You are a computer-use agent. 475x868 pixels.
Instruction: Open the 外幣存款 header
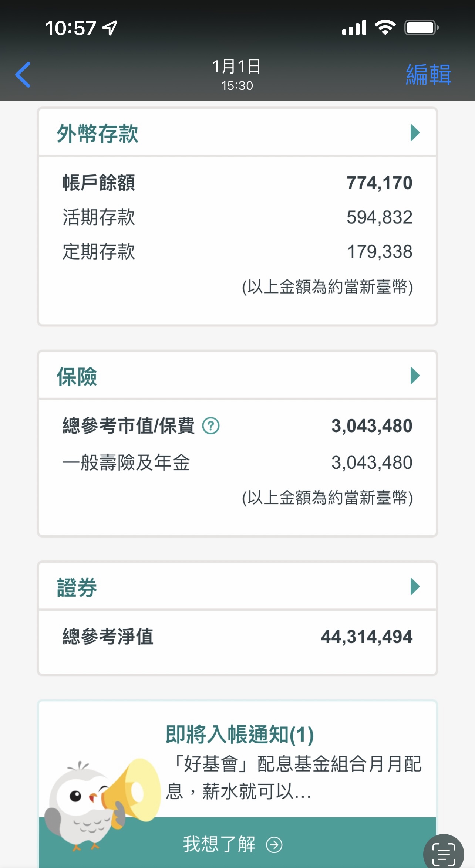pos(98,133)
